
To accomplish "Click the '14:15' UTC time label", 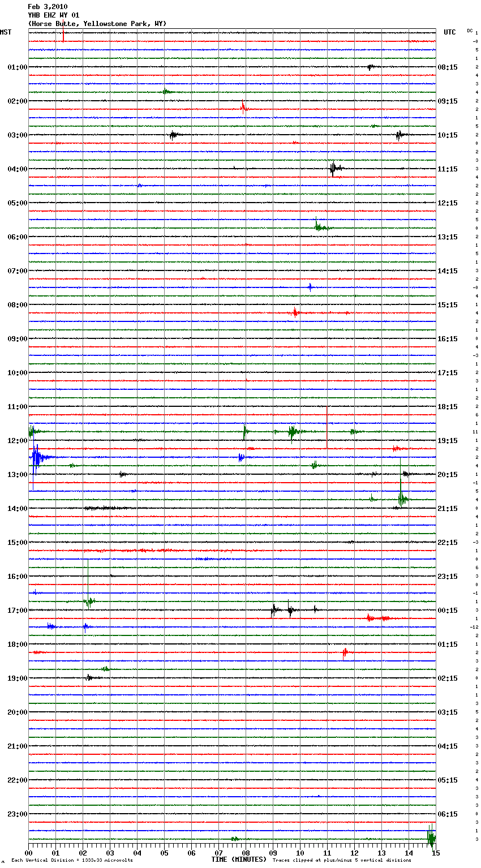I will point(448,271).
